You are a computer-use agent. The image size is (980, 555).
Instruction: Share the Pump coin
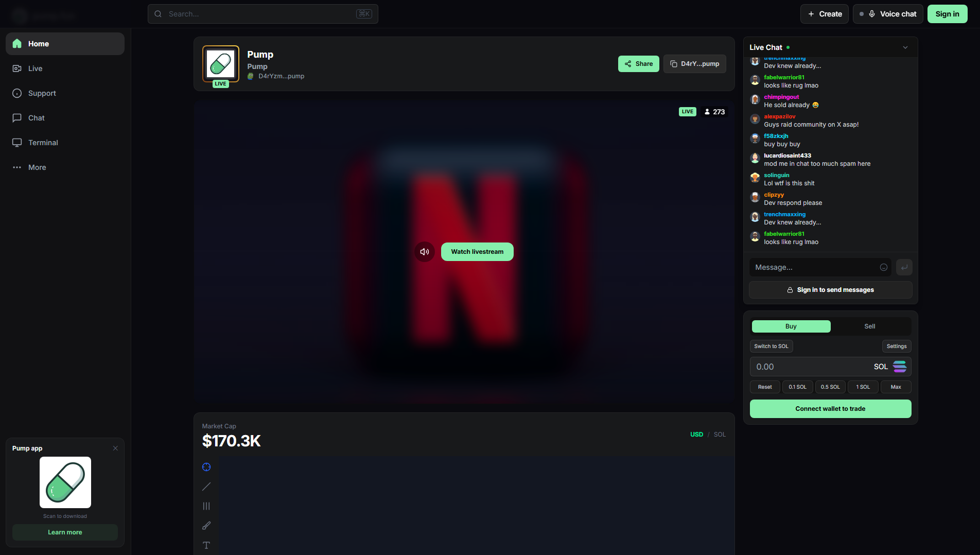(639, 64)
